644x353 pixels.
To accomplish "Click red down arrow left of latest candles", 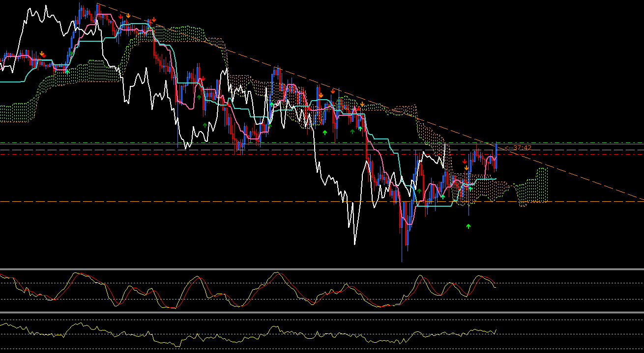I will pyautogui.click(x=465, y=162).
